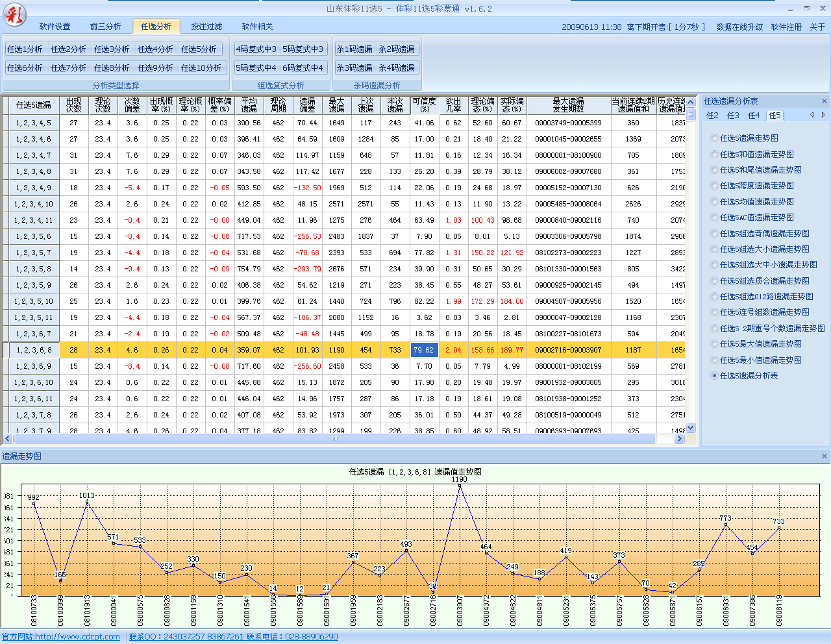Open the 软件设置 menu tab

(x=55, y=27)
